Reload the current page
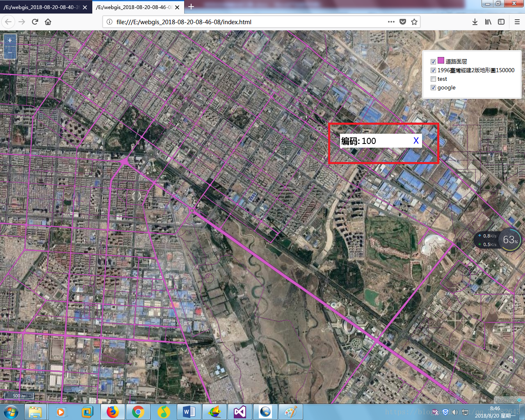Viewport: 525px width, 420px height. tap(35, 22)
